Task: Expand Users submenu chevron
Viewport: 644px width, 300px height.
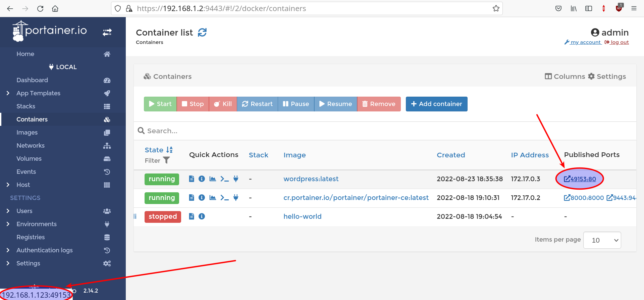Action: (x=8, y=211)
